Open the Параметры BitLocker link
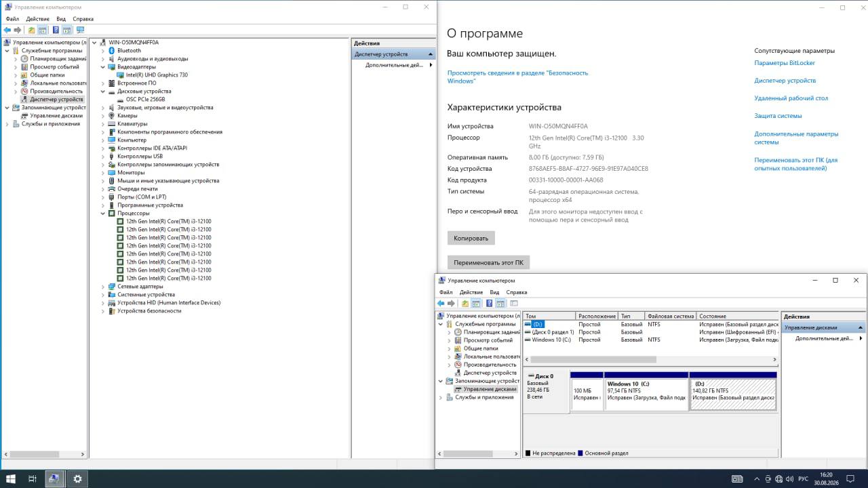Viewport: 868px width, 488px height. tap(785, 63)
